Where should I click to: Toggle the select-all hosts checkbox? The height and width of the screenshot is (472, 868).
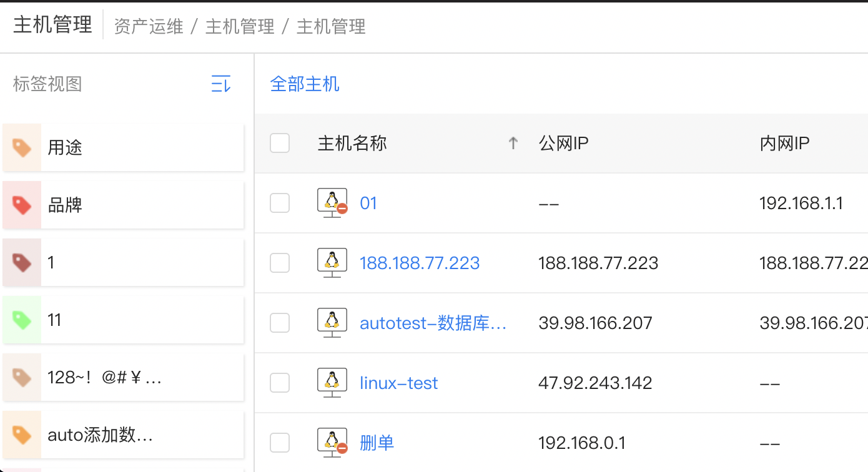coord(280,143)
